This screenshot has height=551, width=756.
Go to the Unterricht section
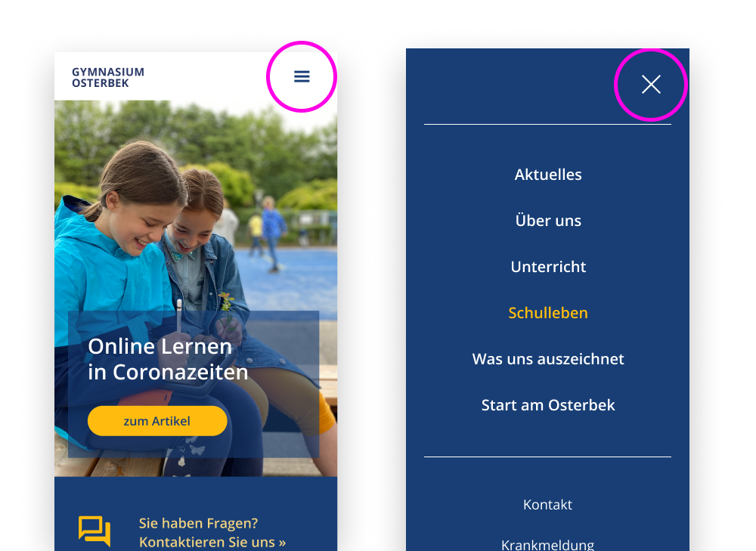(x=547, y=267)
